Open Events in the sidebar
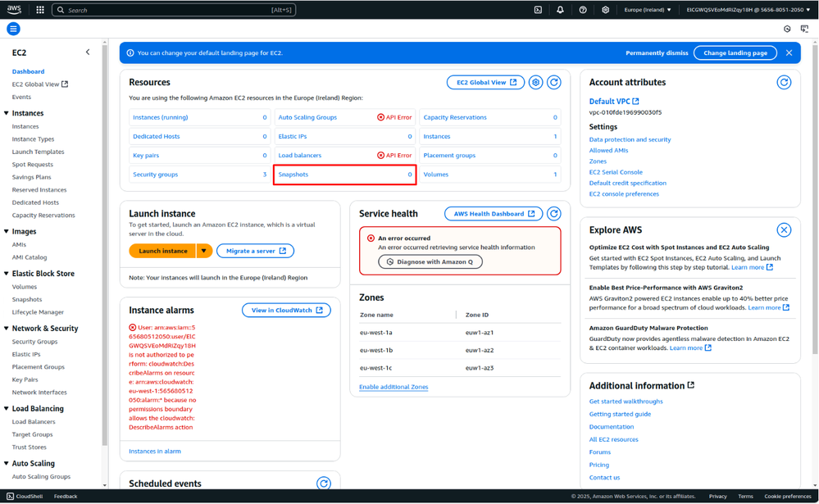The image size is (819, 504). click(x=21, y=97)
